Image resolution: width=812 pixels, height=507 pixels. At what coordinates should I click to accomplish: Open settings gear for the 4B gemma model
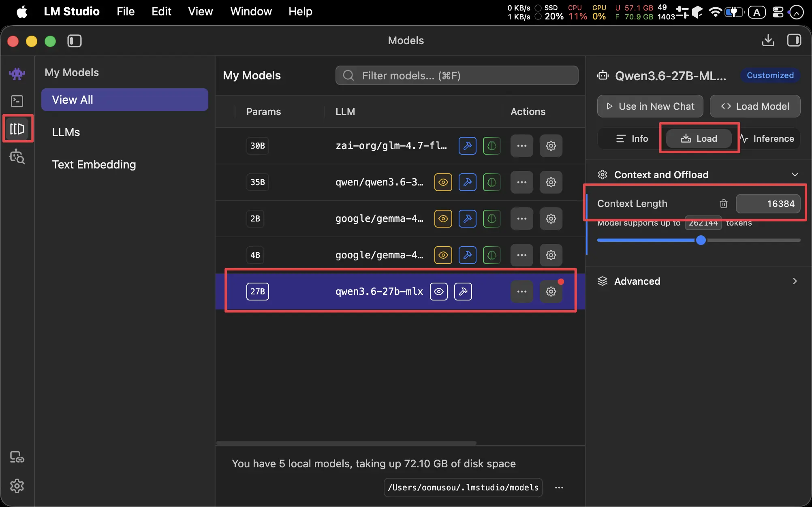(551, 255)
